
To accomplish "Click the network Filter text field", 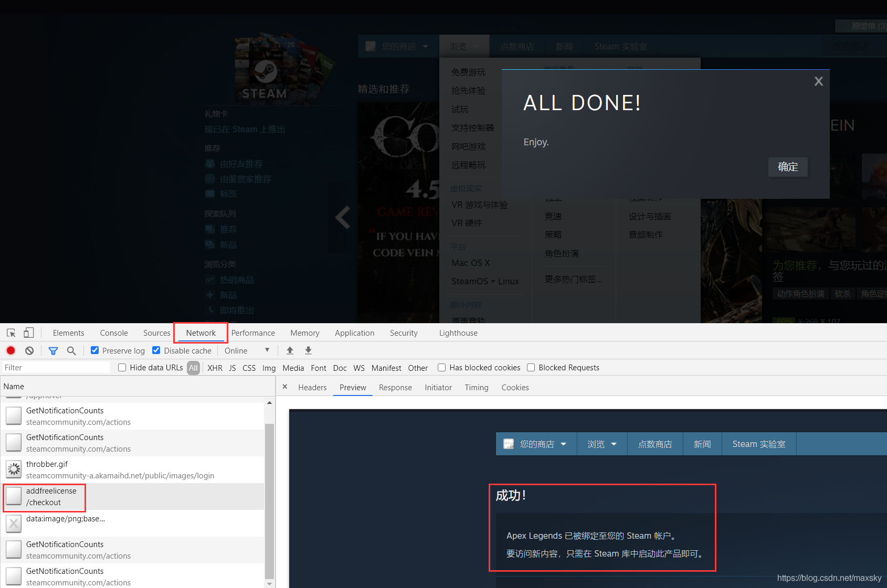I will [56, 368].
